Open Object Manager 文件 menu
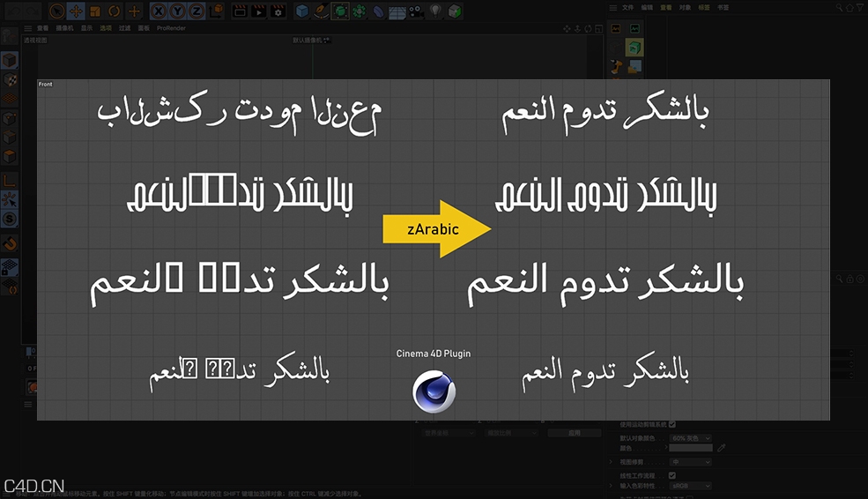Screen dimensions: 868x499 [627, 8]
